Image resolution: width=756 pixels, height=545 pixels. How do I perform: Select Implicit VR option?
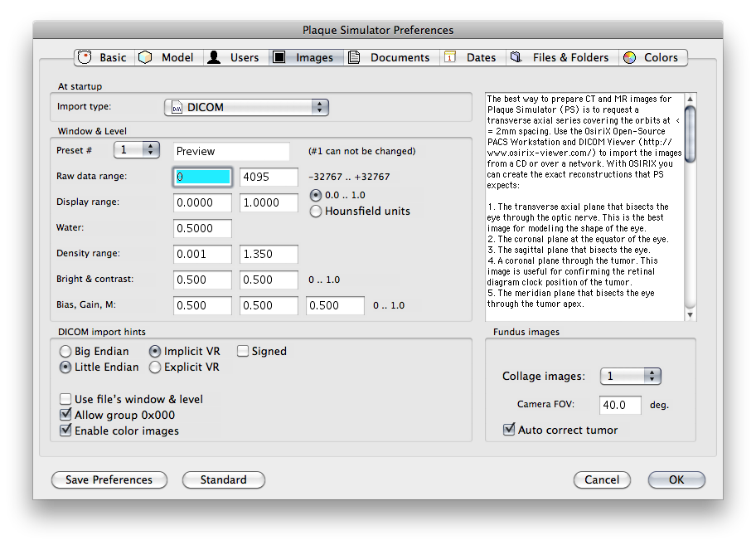(x=155, y=351)
